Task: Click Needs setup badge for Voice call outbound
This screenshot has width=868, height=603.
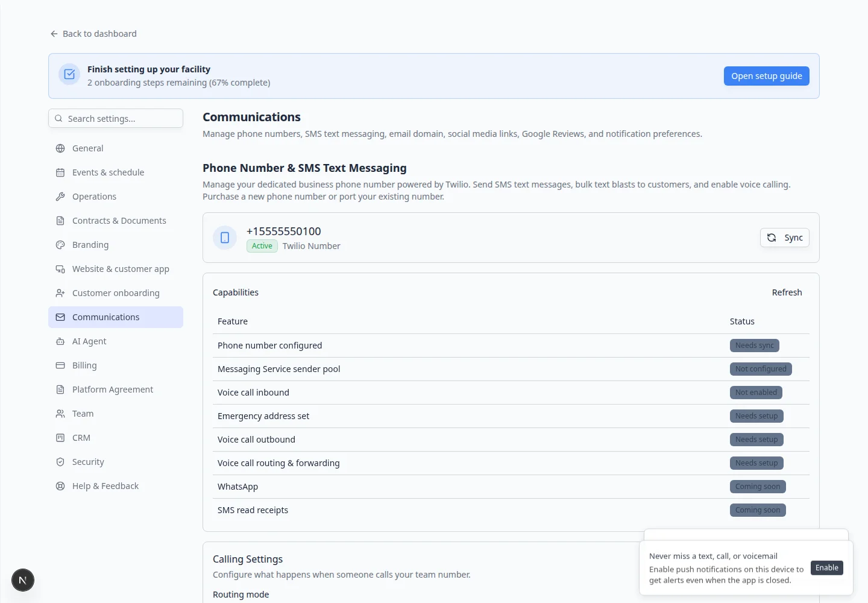Action: 756,440
